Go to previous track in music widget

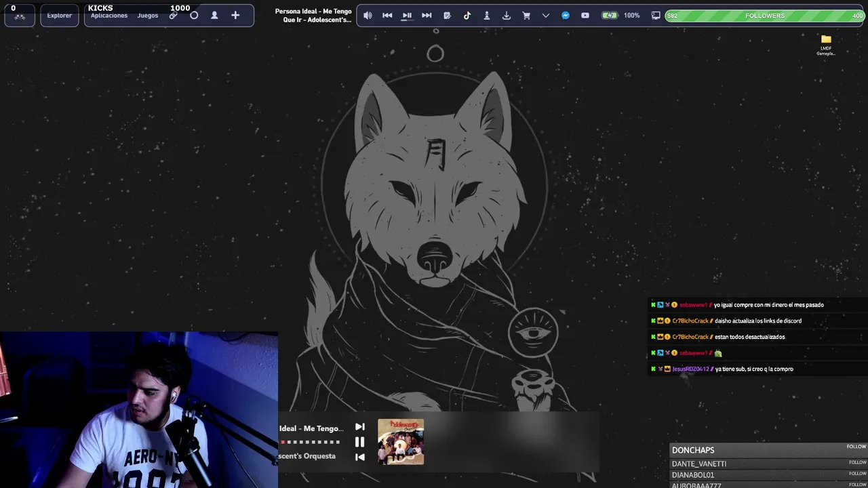pyautogui.click(x=360, y=457)
